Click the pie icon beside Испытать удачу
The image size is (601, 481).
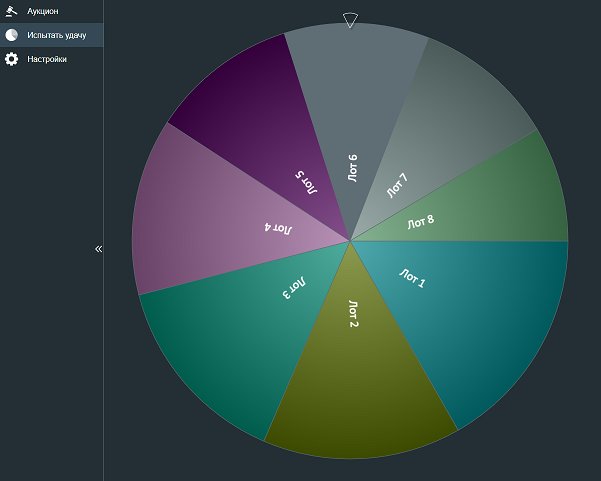[x=12, y=35]
